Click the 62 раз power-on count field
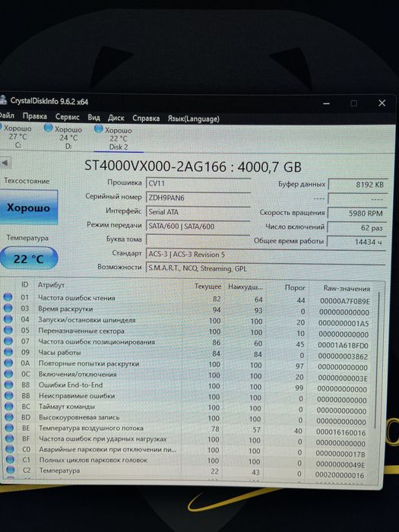 tap(356, 228)
